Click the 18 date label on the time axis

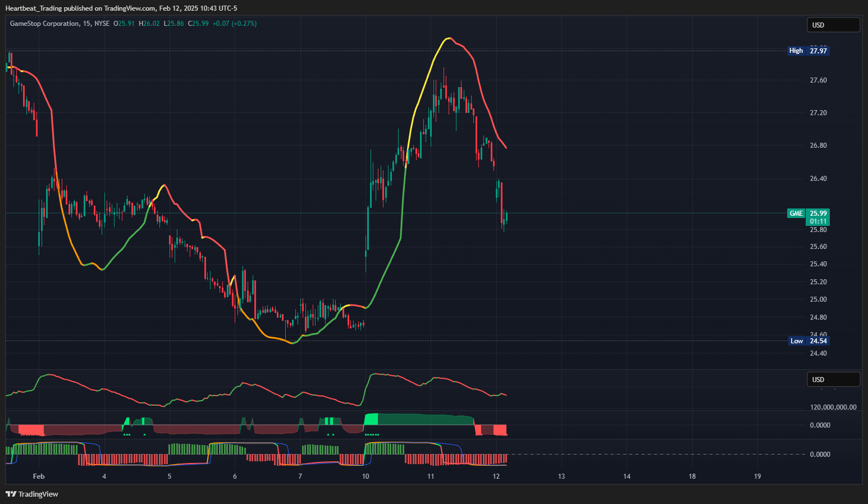pos(692,476)
